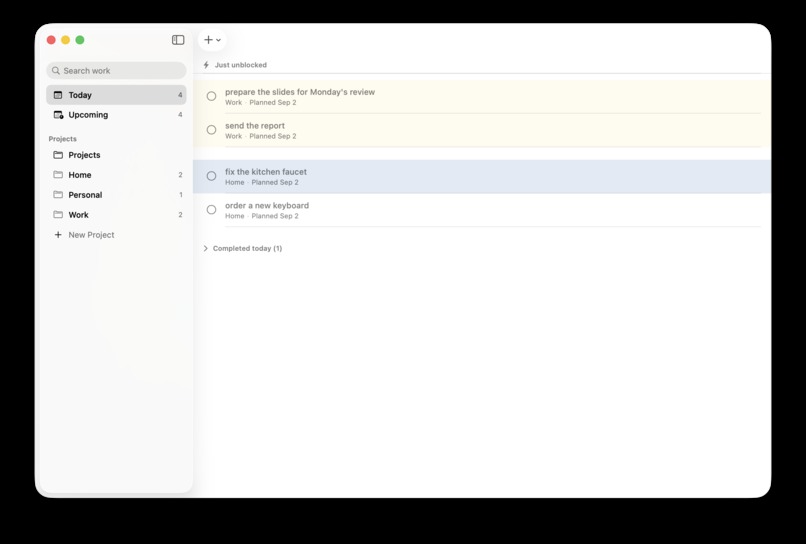This screenshot has width=806, height=544.
Task: Click Completed today (1) label
Action: tap(247, 248)
